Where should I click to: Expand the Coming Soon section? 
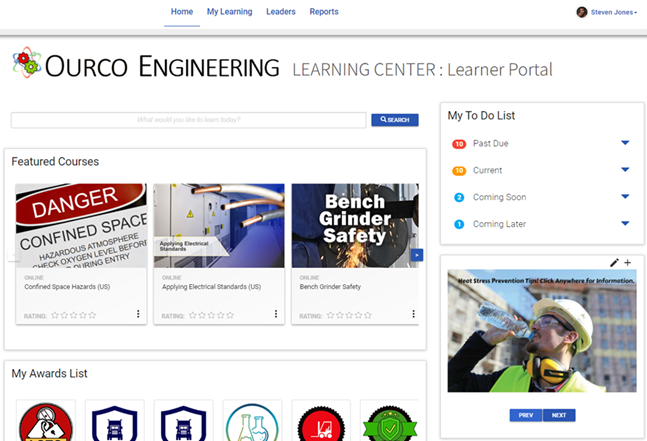pos(625,197)
